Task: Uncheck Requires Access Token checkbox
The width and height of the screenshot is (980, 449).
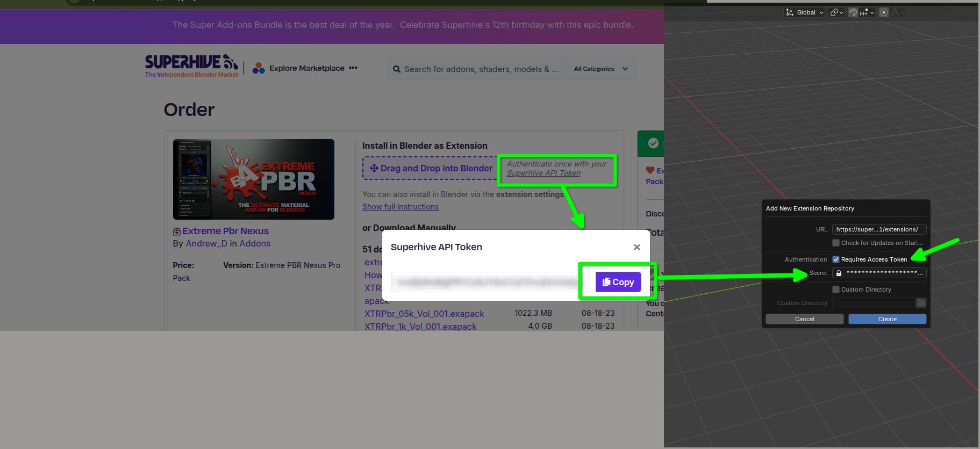Action: click(836, 259)
